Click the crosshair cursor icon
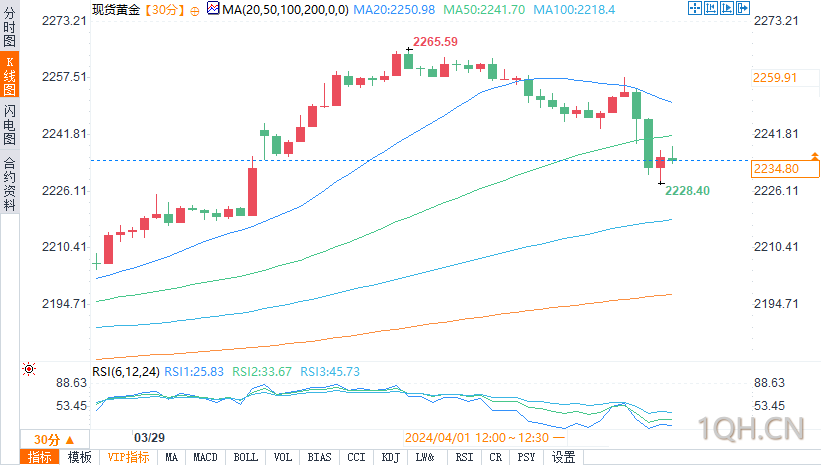821x465 pixels. (695, 8)
